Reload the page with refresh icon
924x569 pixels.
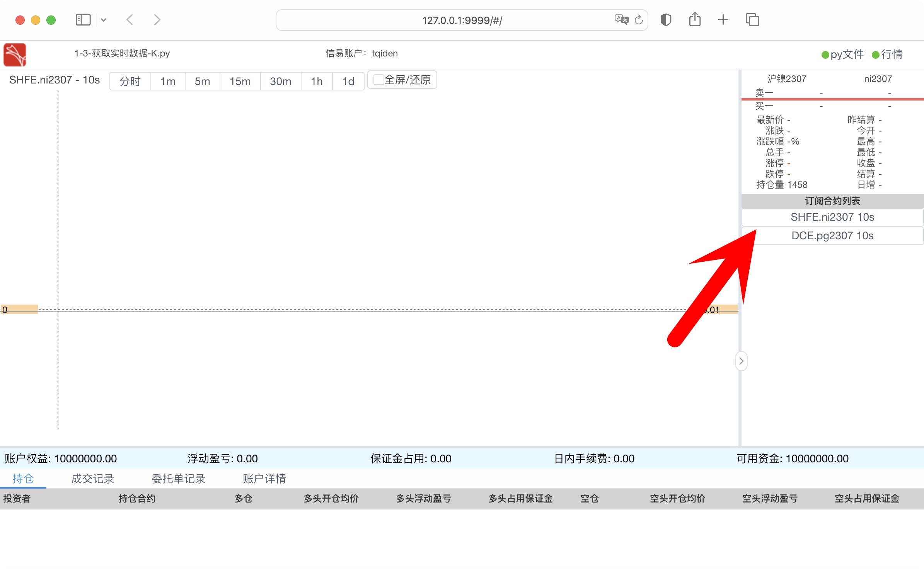(639, 20)
